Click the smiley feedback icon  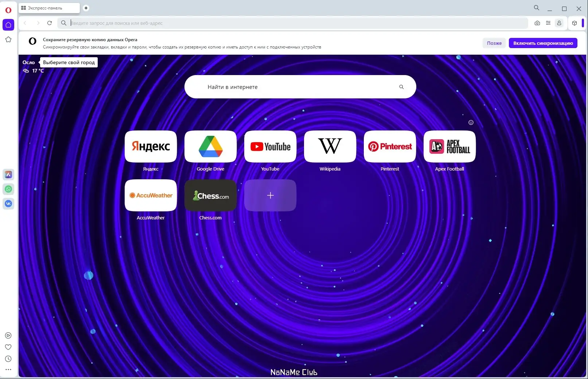(471, 122)
